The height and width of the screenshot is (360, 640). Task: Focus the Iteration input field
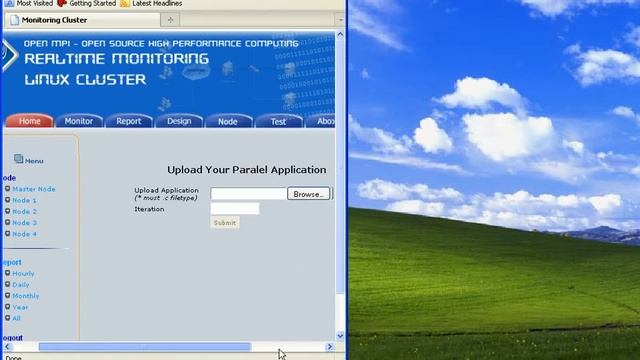click(235, 209)
